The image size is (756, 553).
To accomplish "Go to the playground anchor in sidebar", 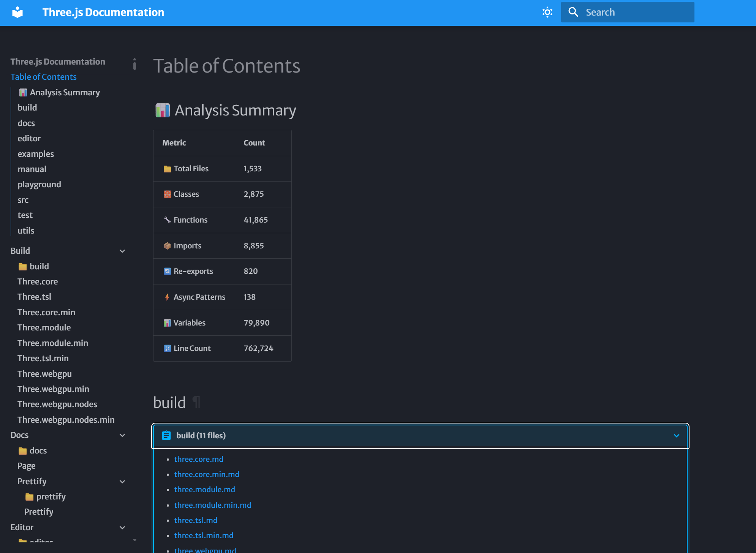I will coord(39,185).
